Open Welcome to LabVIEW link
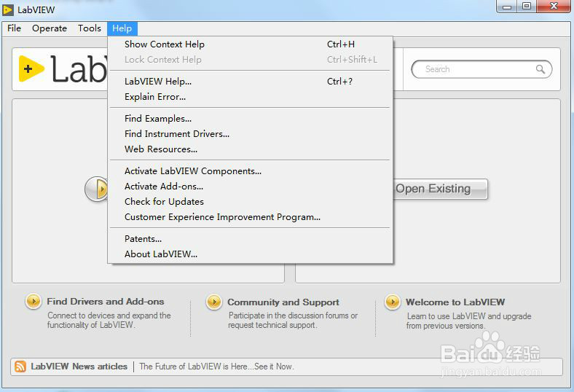The height and width of the screenshot is (392, 574). (455, 302)
